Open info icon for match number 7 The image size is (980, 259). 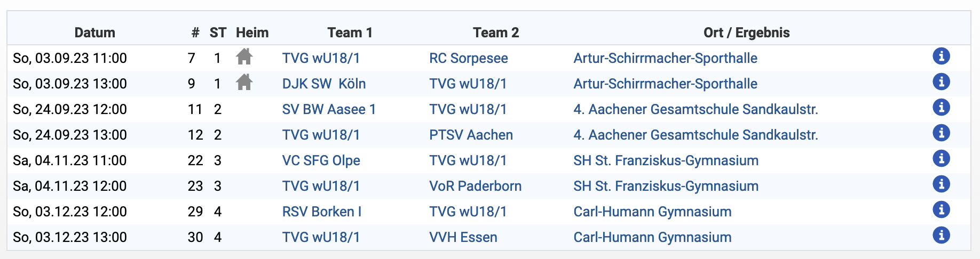941,56
